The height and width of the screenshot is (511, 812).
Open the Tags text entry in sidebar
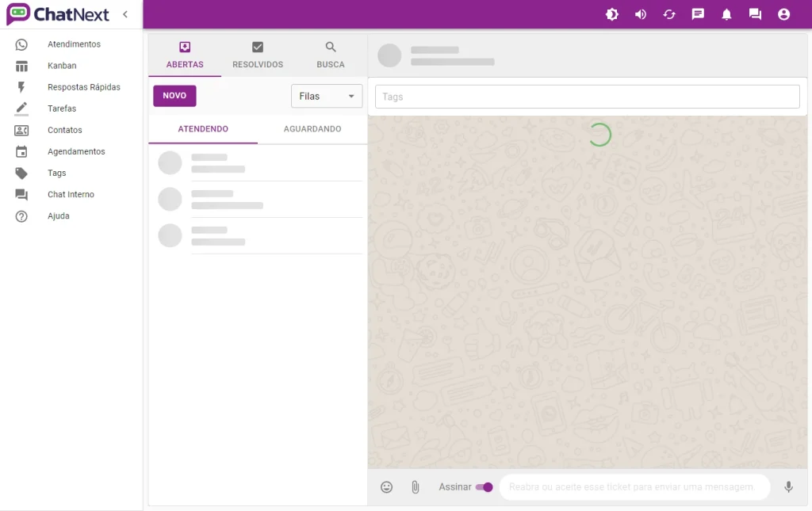click(57, 174)
